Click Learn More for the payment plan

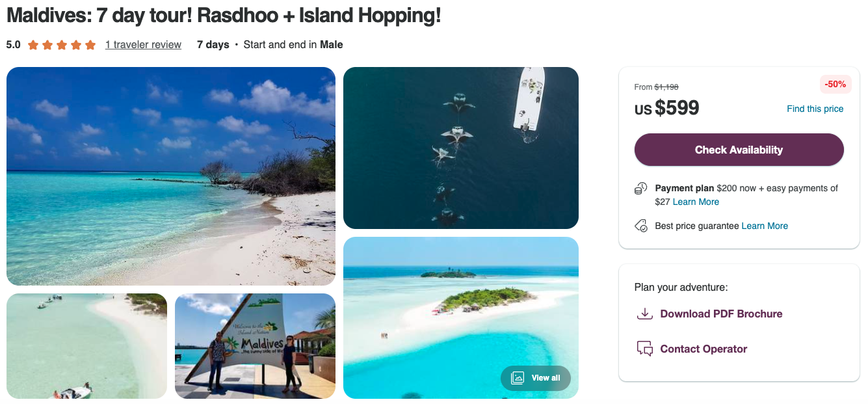point(696,202)
